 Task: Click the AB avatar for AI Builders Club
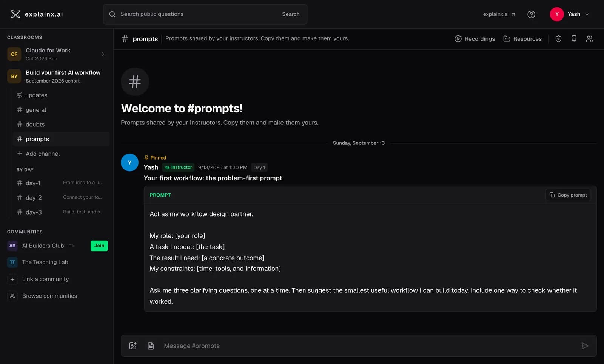12,246
